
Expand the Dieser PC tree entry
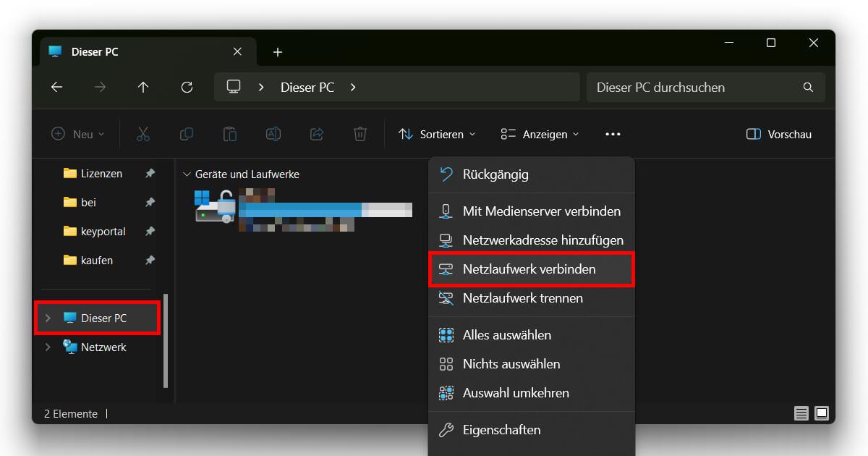48,318
